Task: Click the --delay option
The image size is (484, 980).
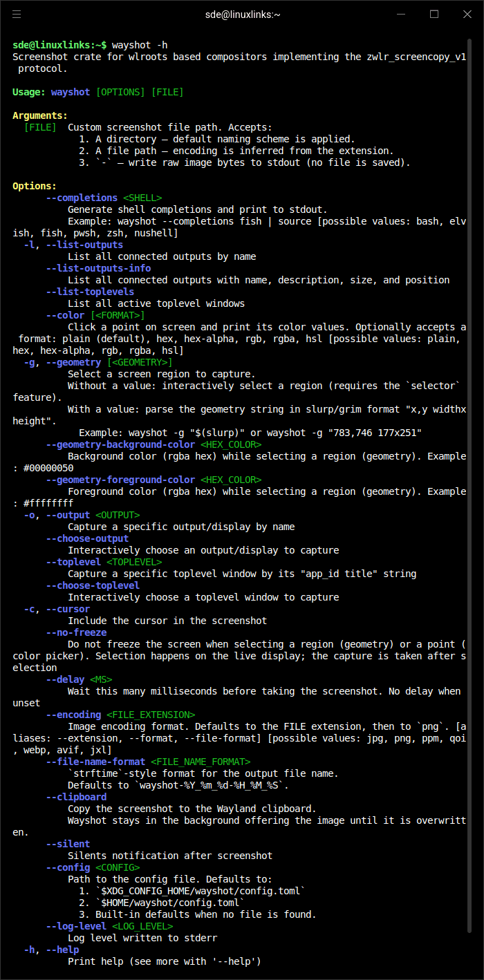Action: coord(65,679)
